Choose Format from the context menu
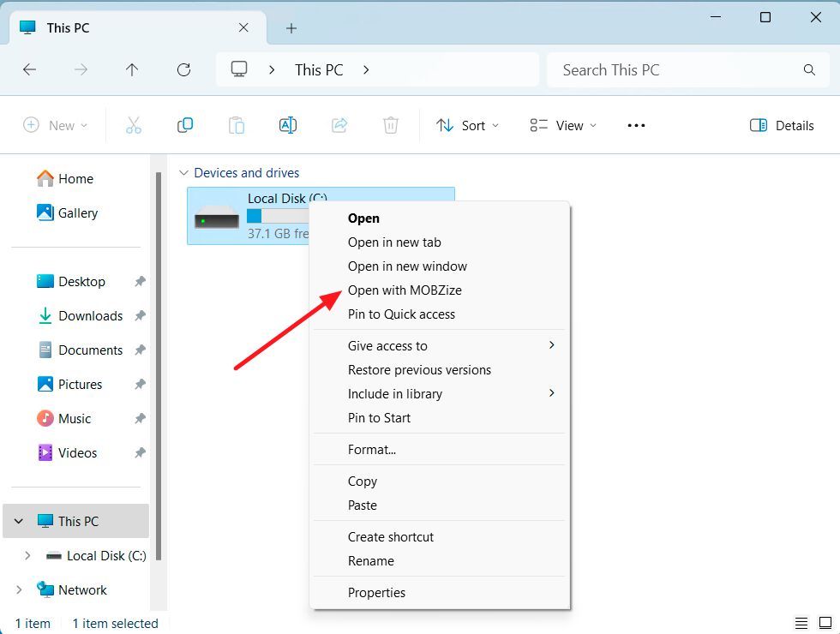 [x=372, y=449]
